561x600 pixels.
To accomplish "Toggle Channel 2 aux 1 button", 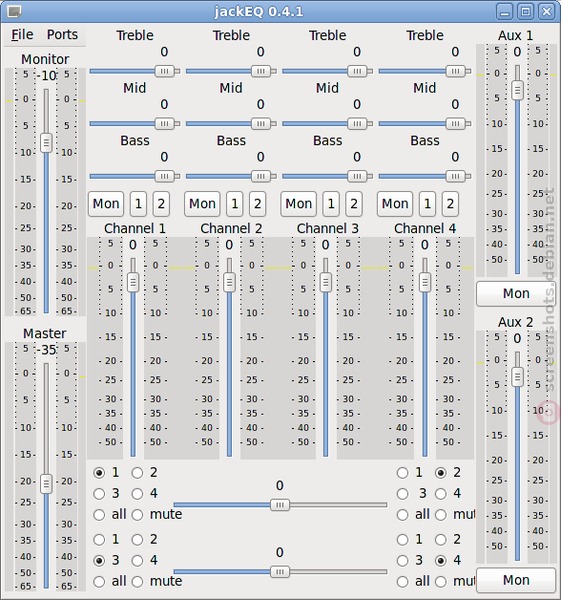I will point(235,204).
